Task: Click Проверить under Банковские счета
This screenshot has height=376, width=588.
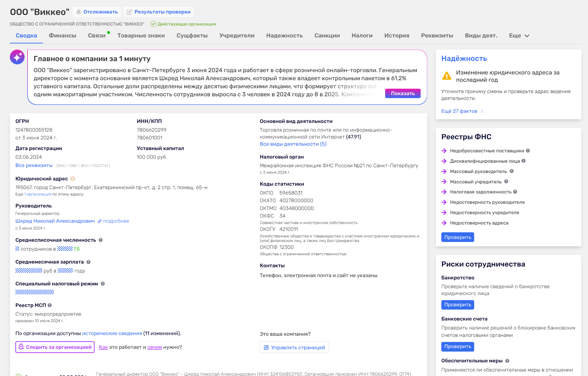Action: (458, 347)
